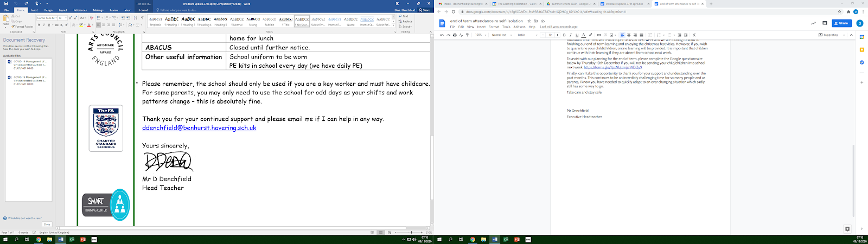868x244 pixels.
Task: Click Replace in Word's Editing group
Action: click(405, 21)
